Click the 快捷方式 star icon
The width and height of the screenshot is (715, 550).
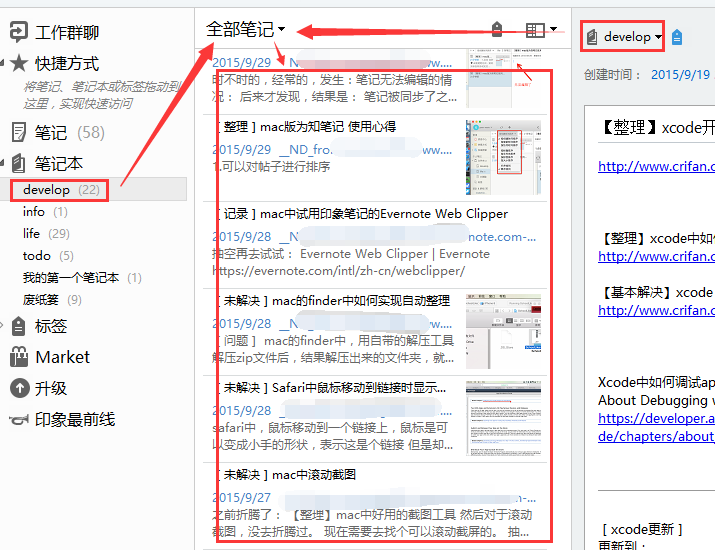coord(19,63)
